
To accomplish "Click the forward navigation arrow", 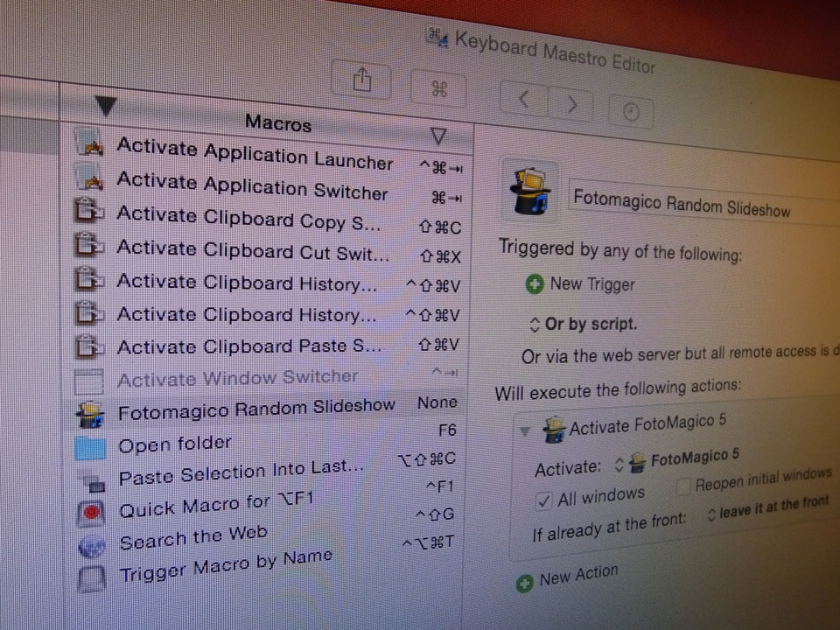I will coord(572,105).
